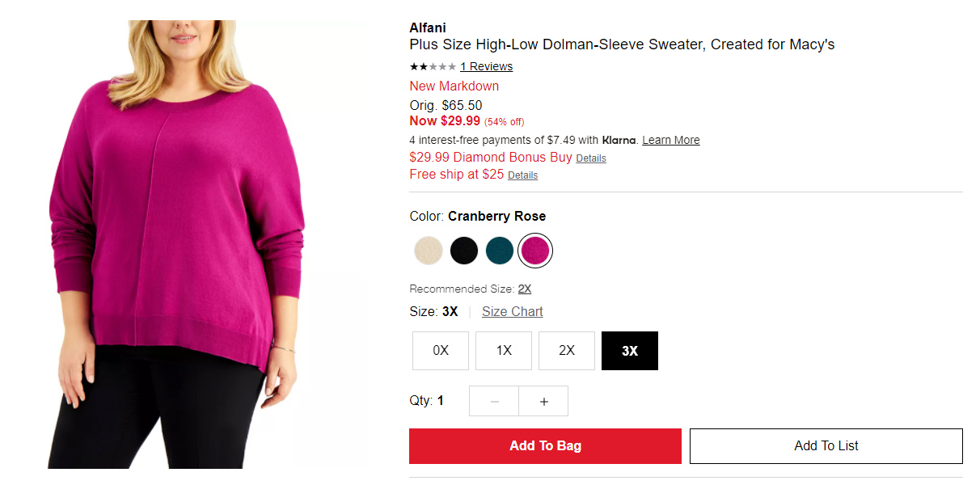
Task: Click the minus icon to decrease quantity
Action: click(494, 401)
